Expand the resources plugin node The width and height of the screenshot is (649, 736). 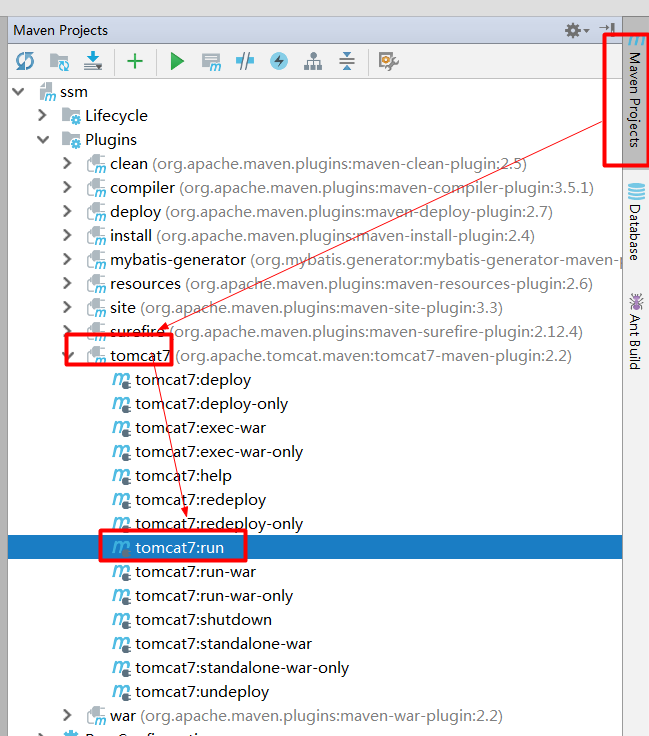point(68,283)
